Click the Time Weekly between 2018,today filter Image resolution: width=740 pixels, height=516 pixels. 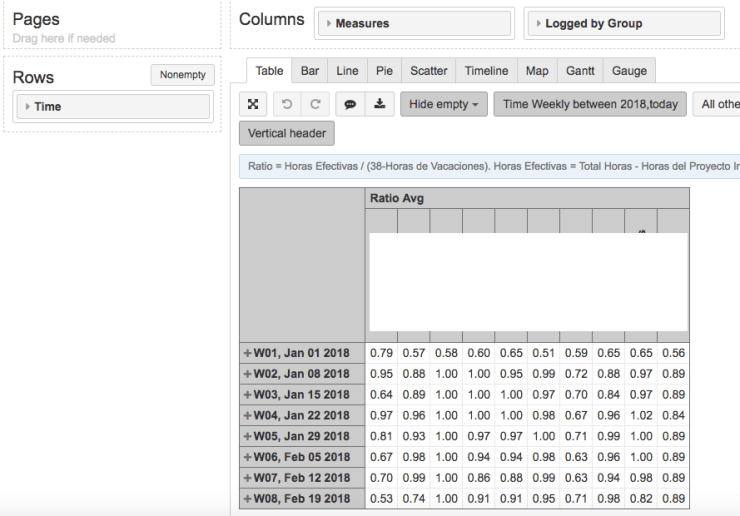pyautogui.click(x=589, y=104)
